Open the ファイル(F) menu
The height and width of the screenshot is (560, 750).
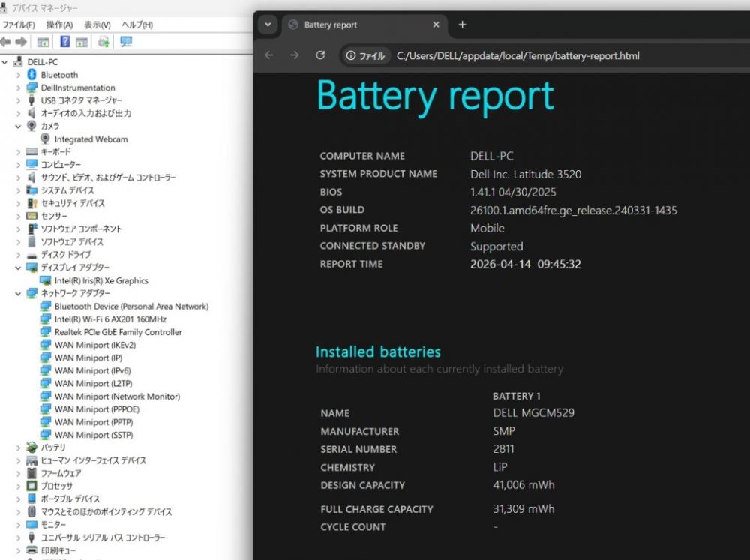point(18,25)
